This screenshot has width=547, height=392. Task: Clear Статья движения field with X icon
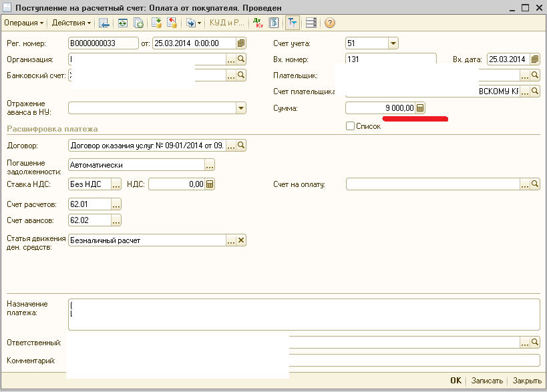tap(241, 240)
